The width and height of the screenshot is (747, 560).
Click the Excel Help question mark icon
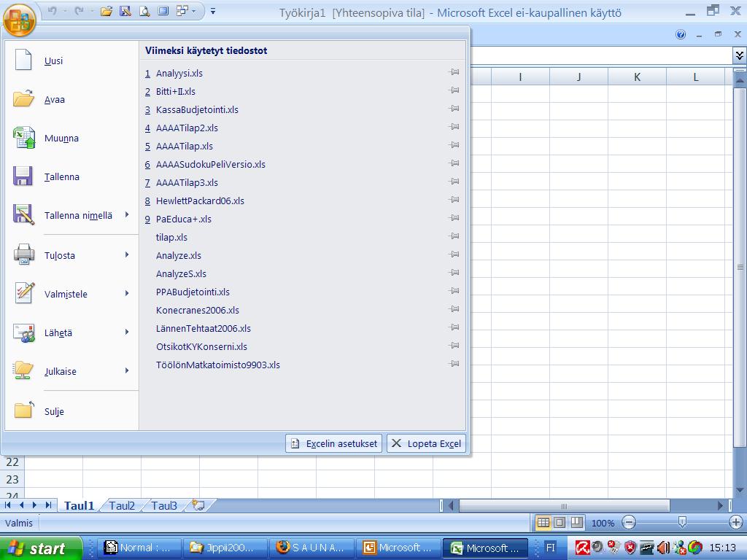pyautogui.click(x=681, y=34)
